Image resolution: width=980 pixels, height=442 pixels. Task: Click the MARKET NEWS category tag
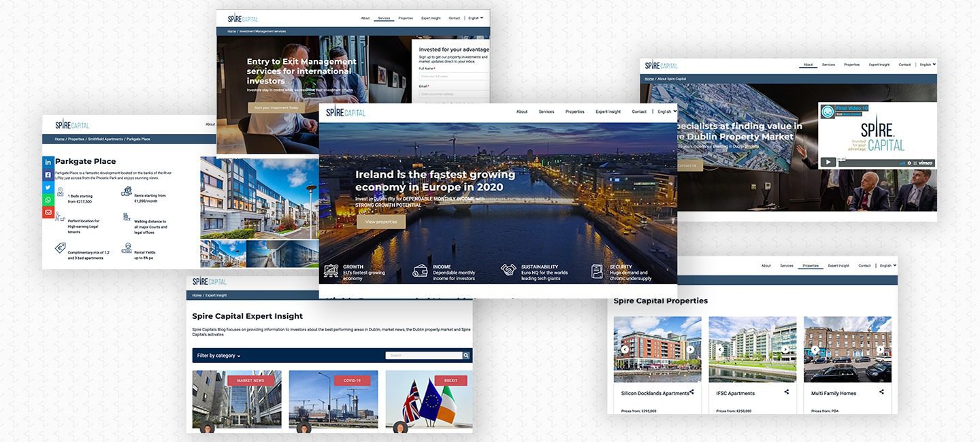tap(250, 380)
